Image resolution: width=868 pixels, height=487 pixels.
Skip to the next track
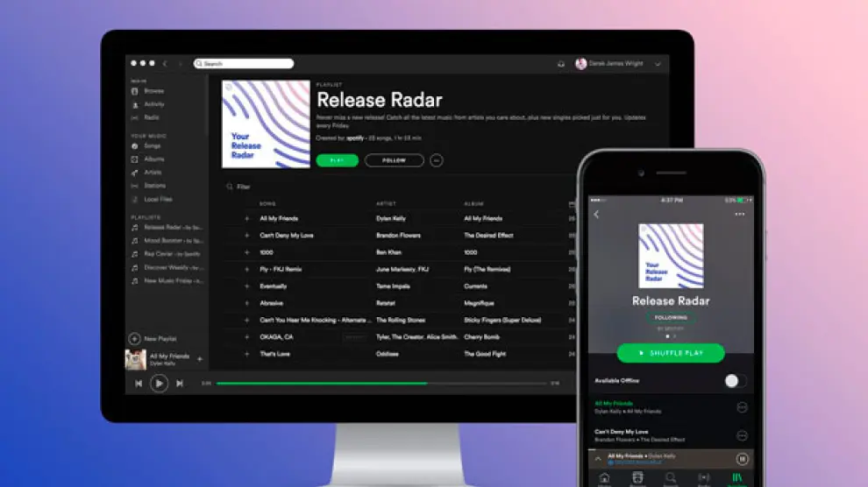tap(180, 384)
